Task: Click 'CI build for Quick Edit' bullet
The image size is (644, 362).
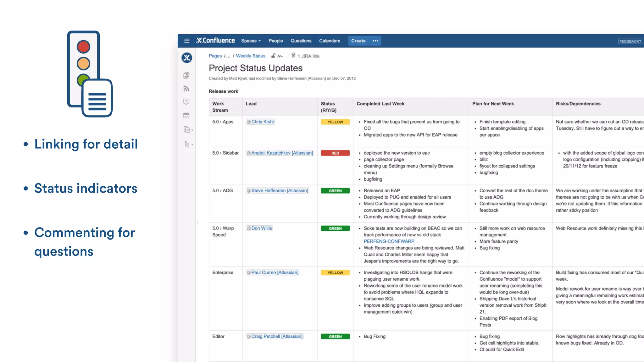Action: [x=502, y=349]
